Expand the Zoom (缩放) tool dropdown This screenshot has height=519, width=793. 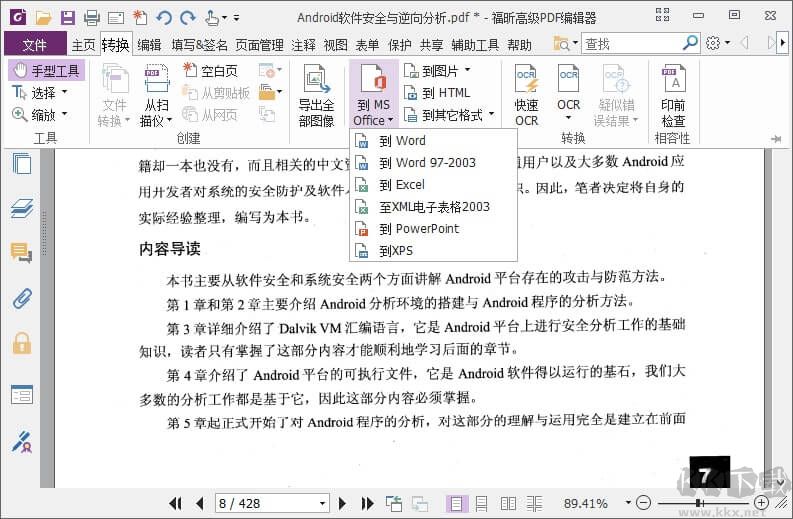pos(64,114)
